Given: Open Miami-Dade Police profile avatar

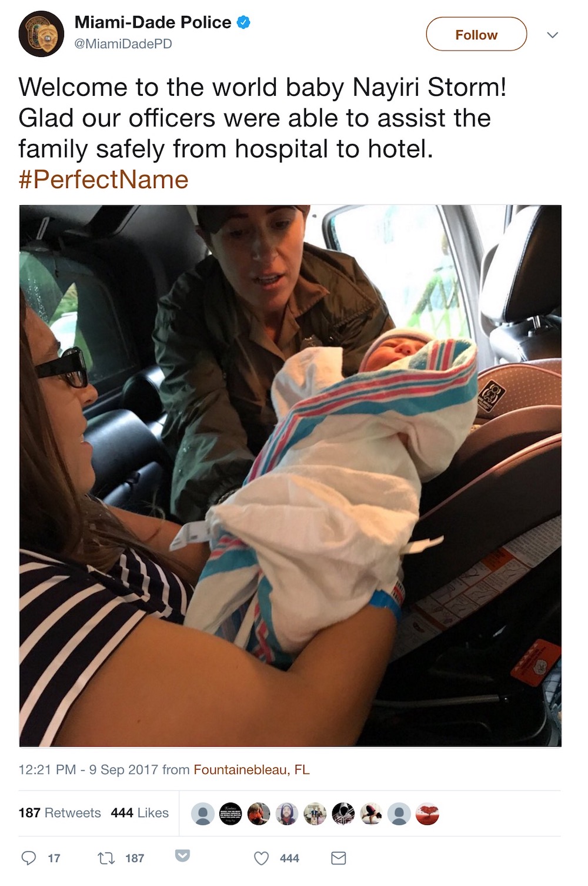Looking at the screenshot, I should coord(42,34).
